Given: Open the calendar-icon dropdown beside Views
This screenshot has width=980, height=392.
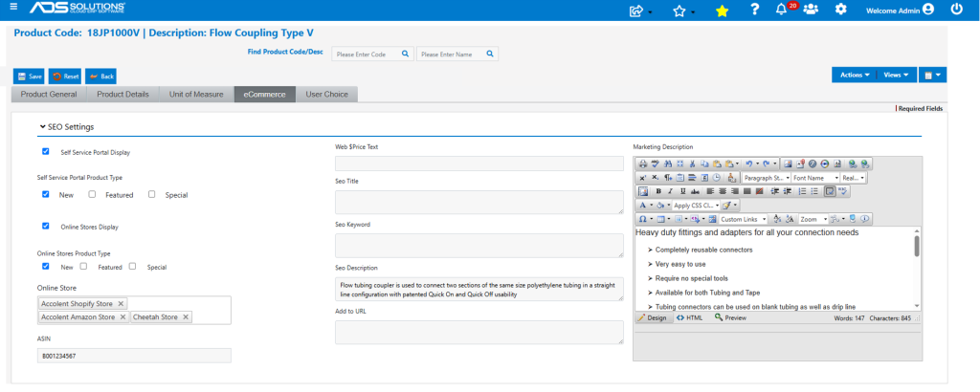Looking at the screenshot, I should coord(932,75).
